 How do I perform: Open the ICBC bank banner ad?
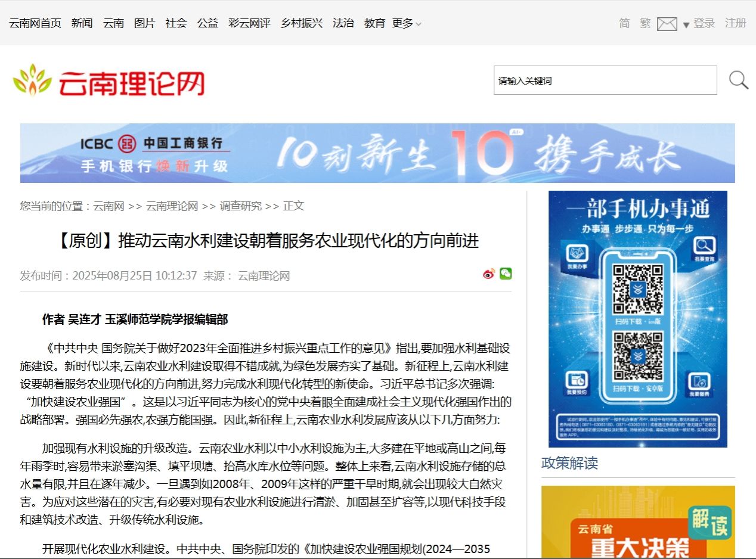click(x=377, y=153)
